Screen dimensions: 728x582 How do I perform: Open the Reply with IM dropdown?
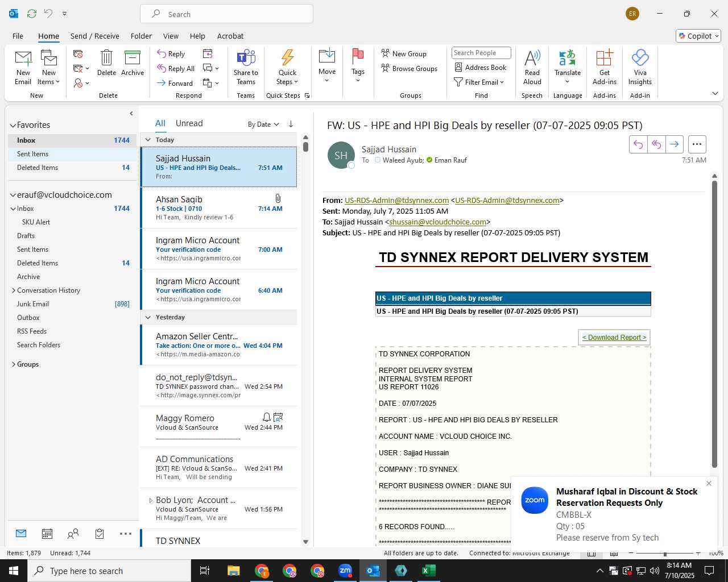point(210,69)
